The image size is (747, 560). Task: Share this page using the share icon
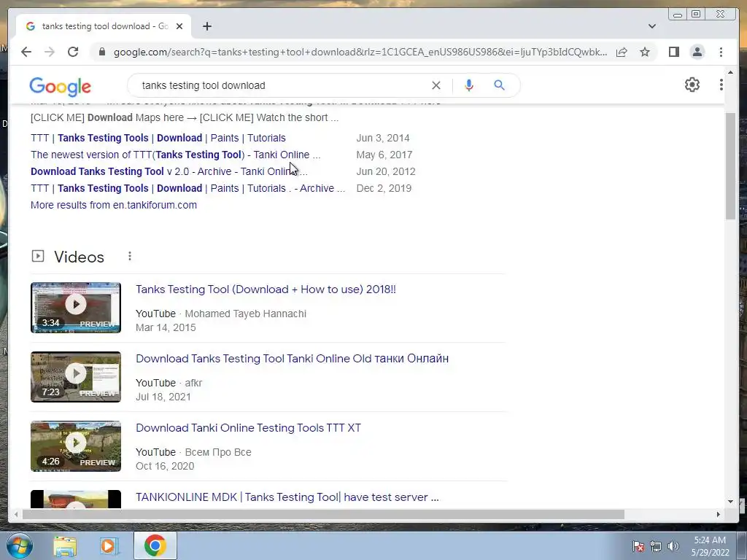[x=622, y=52]
